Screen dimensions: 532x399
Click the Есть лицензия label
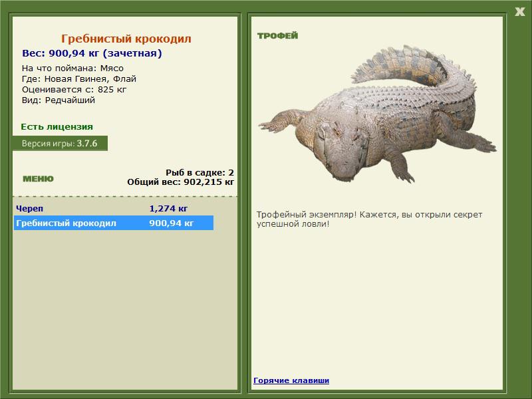click(x=57, y=126)
